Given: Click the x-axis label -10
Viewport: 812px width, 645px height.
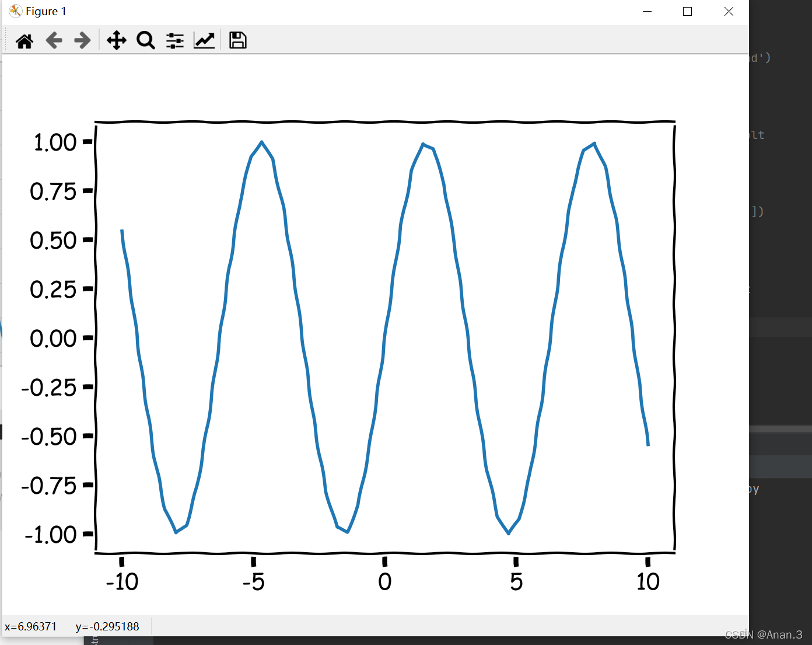Looking at the screenshot, I should pos(122,581).
